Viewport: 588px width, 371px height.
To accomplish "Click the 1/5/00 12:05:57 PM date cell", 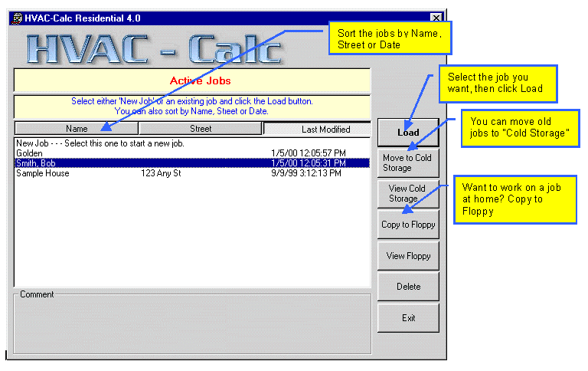I will pyautogui.click(x=309, y=153).
